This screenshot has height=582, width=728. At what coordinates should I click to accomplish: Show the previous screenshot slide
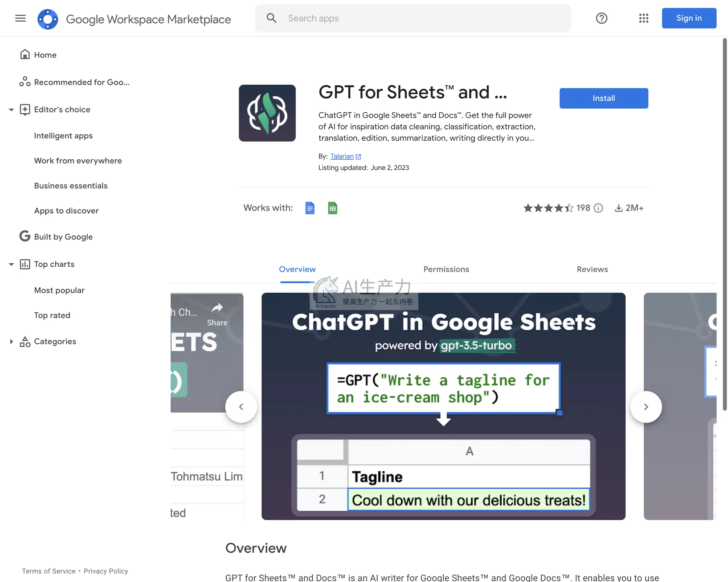(241, 407)
